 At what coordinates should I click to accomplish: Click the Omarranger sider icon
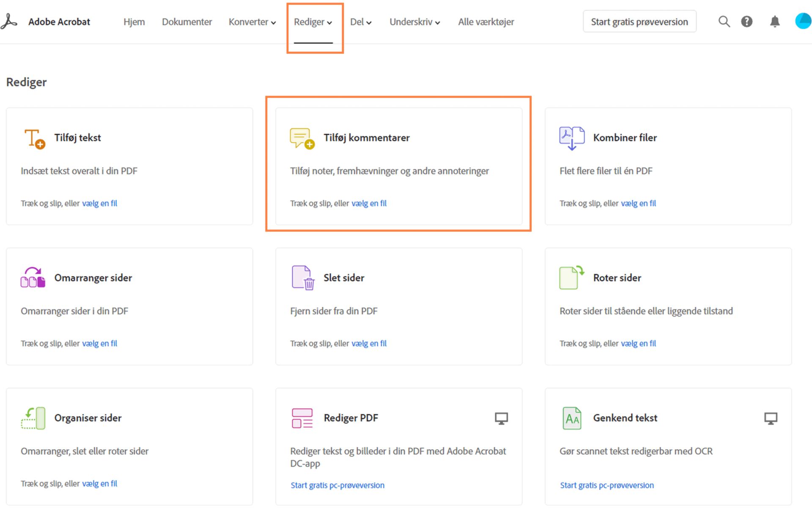[x=33, y=278]
